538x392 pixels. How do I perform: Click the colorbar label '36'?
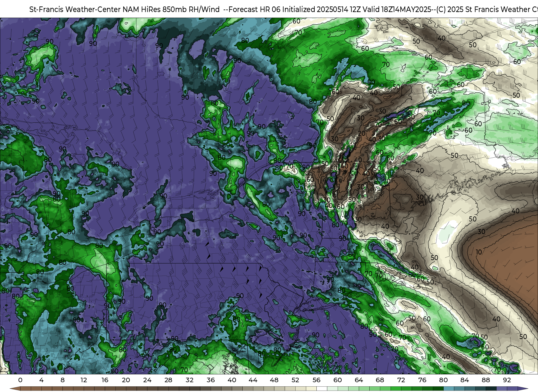click(x=211, y=380)
